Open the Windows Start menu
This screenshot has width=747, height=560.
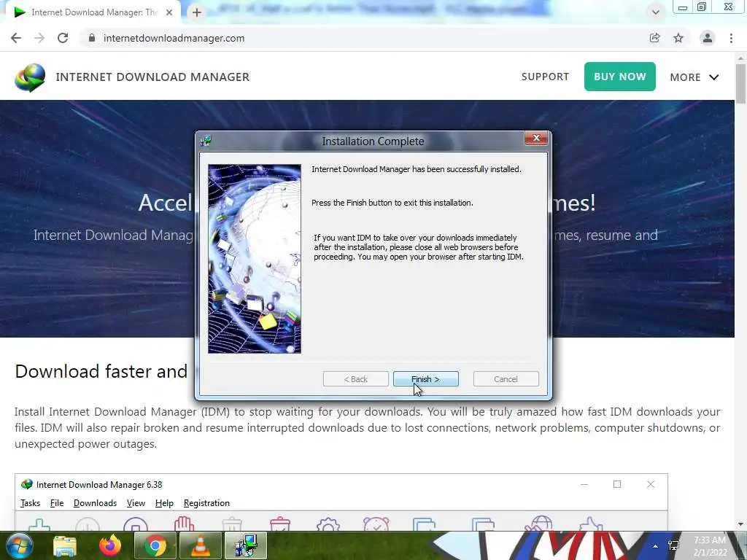point(20,545)
